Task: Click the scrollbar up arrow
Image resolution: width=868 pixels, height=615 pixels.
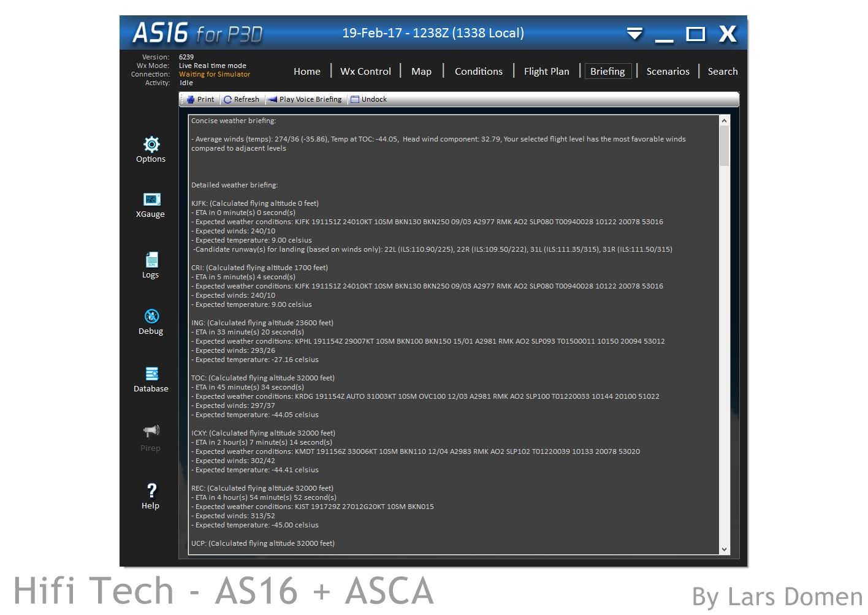Action: tap(724, 121)
